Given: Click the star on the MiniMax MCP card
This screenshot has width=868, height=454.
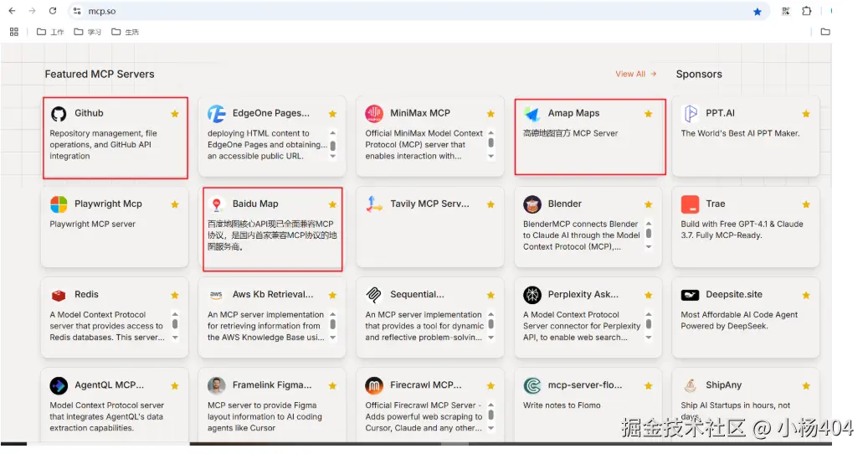Looking at the screenshot, I should 490,114.
